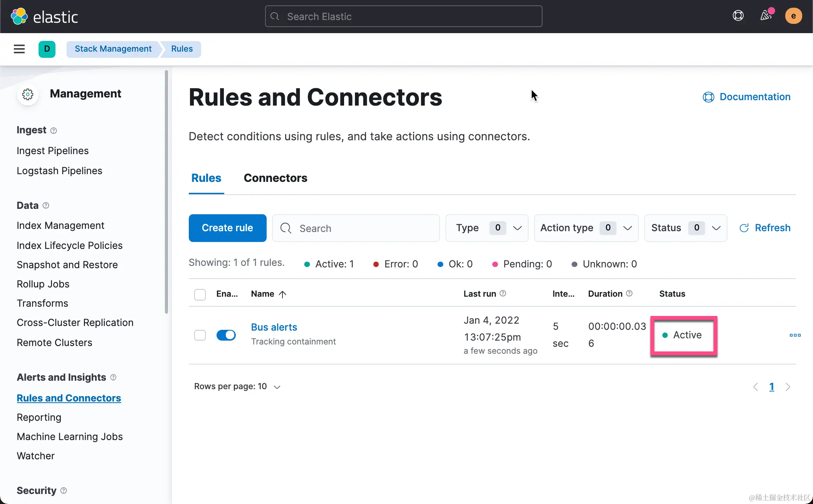
Task: Open actions menu for Bus alerts rule
Action: (795, 335)
